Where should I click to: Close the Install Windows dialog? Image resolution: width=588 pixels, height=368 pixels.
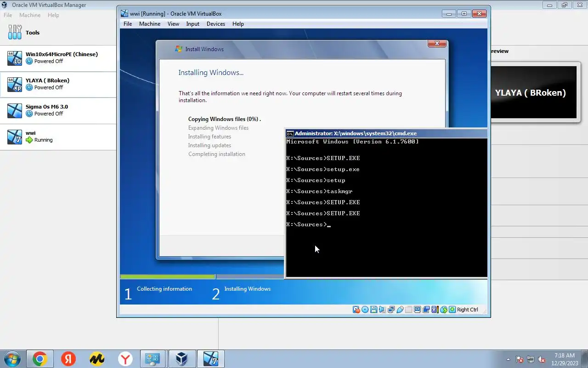tap(437, 43)
